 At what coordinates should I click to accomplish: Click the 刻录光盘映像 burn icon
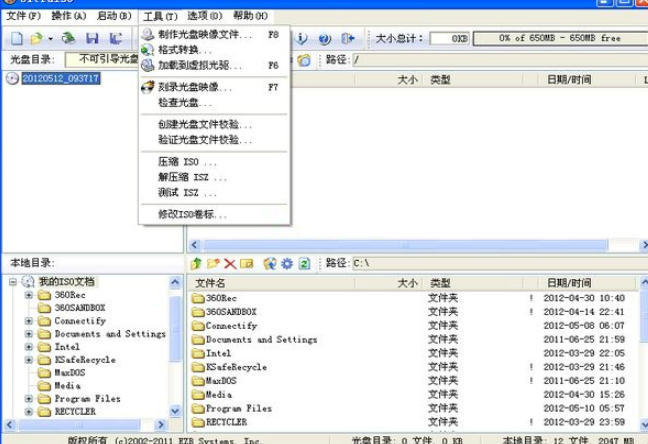pos(148,87)
